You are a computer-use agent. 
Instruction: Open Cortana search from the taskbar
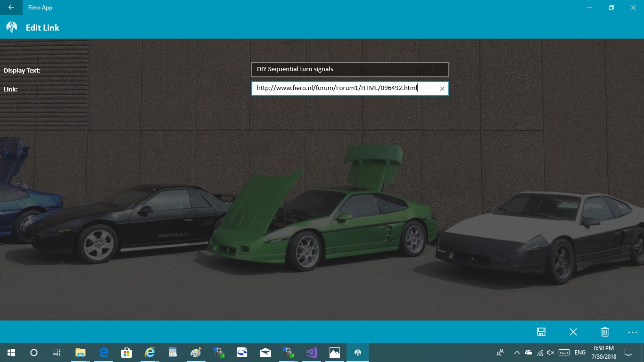[34, 353]
